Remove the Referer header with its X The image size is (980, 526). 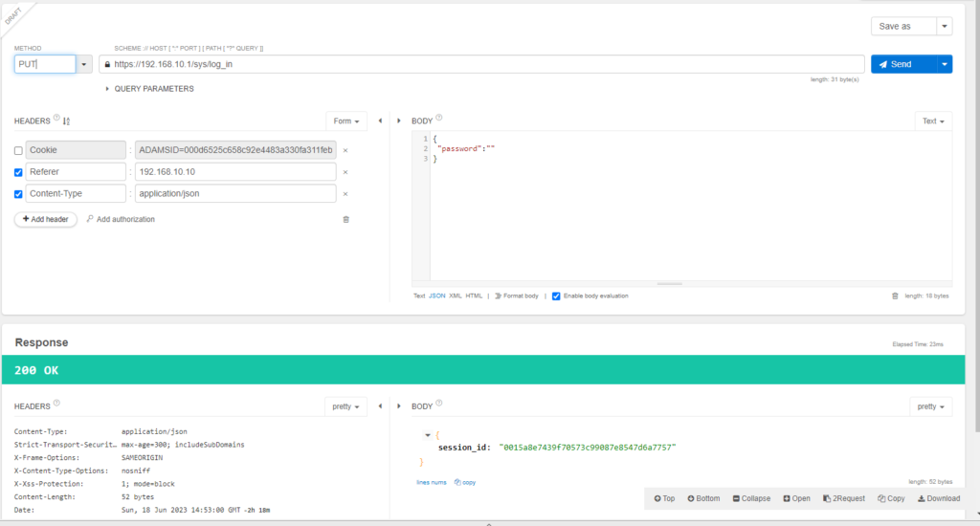click(345, 172)
